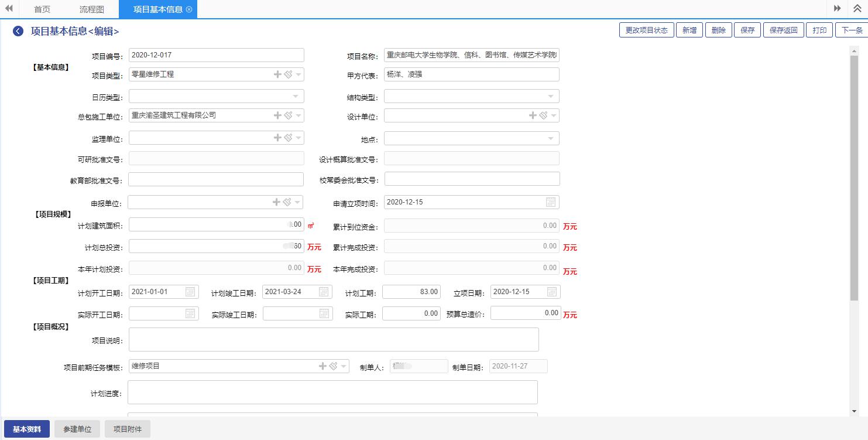This screenshot has height=440, width=868.
Task: Click the eraser icon in 总包施工单位 field
Action: coord(288,115)
